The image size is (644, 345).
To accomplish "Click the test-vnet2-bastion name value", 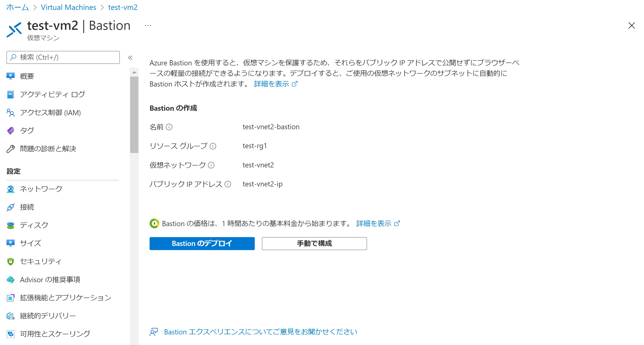I will (x=271, y=127).
